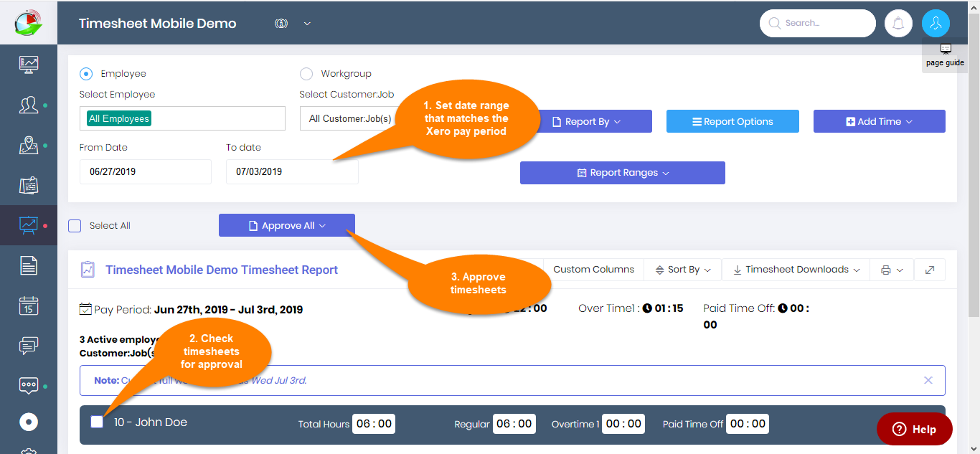Open the message dots icon in sidebar
This screenshot has width=980, height=454.
(x=29, y=385)
